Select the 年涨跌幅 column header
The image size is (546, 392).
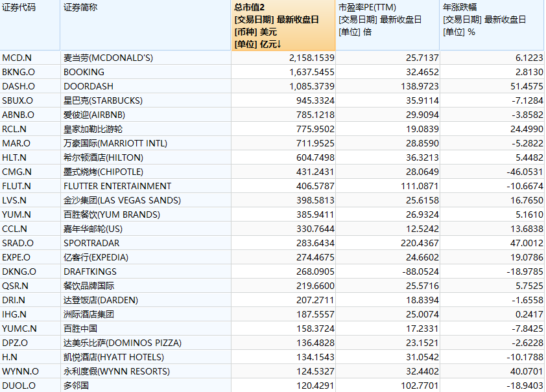pyautogui.click(x=492, y=25)
